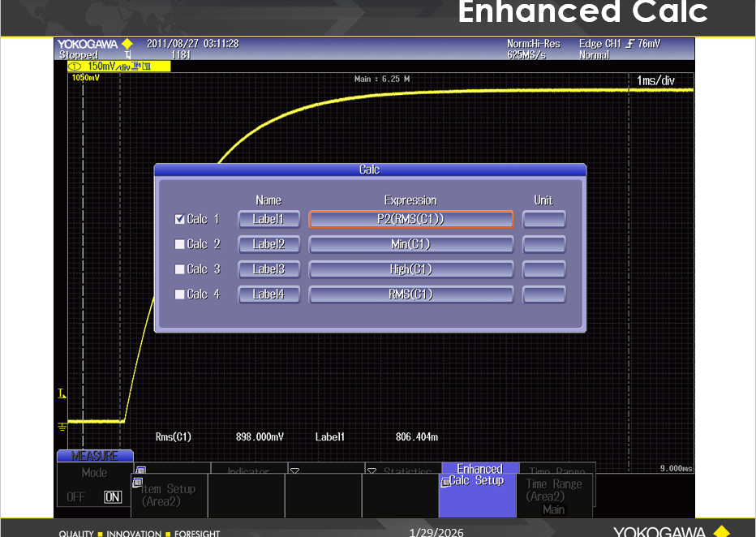Image resolution: width=756 pixels, height=537 pixels.
Task: Enable the Calc 2 checkbox
Action: pos(180,244)
